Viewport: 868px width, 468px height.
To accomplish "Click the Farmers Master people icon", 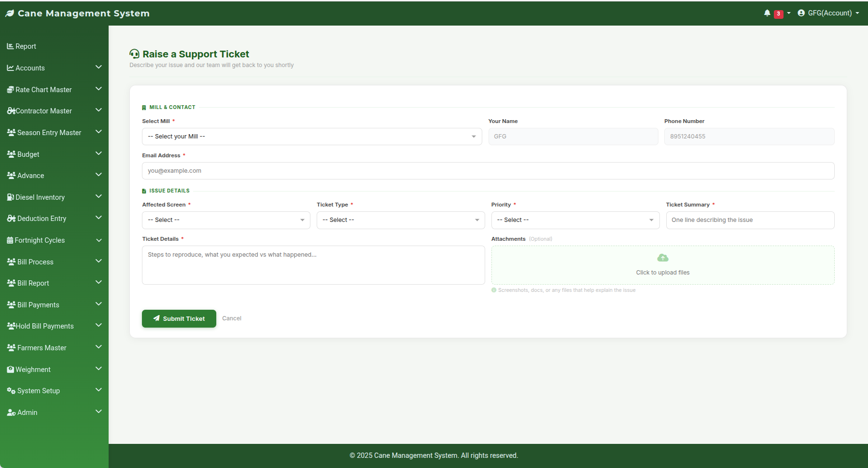I will tap(11, 347).
